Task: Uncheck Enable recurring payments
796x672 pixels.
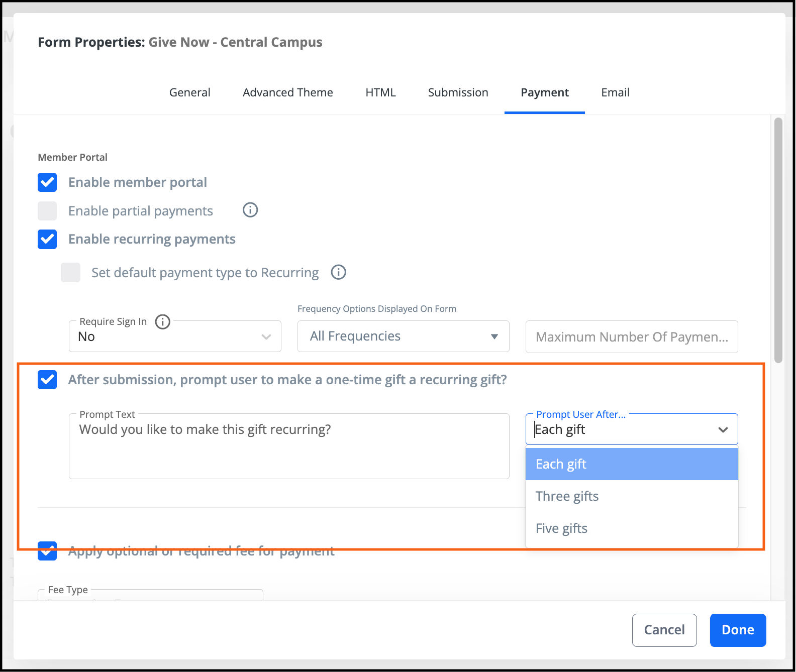Action: (47, 239)
